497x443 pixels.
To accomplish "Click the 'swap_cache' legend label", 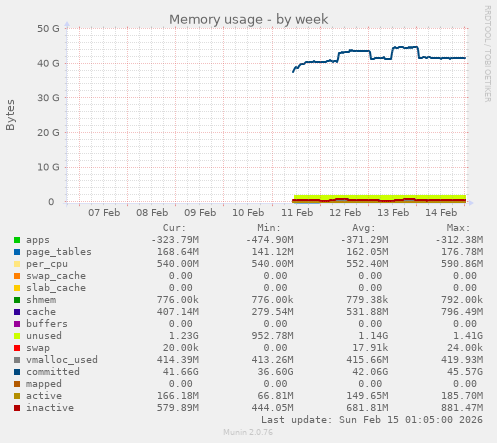I will (56, 276).
